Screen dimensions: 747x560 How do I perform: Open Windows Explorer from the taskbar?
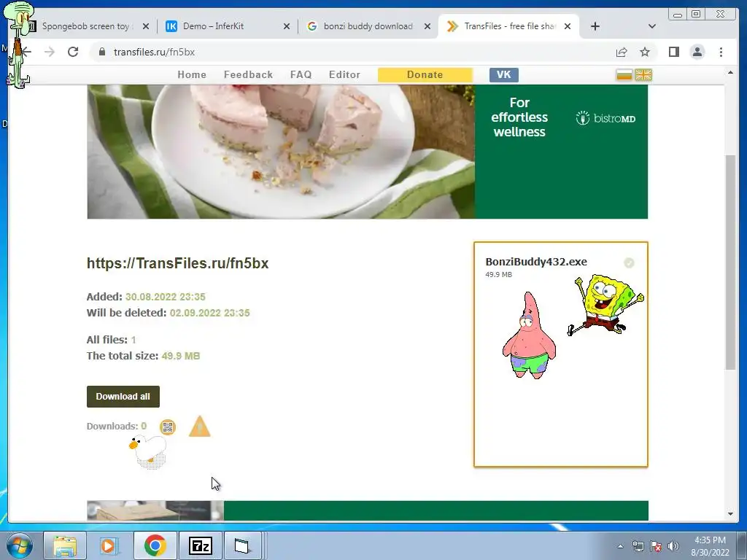coord(65,545)
